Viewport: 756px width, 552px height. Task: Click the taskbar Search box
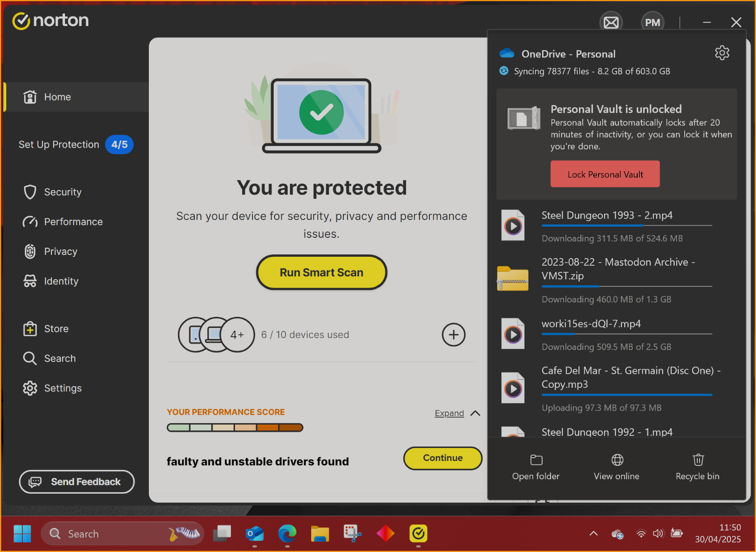coord(122,534)
